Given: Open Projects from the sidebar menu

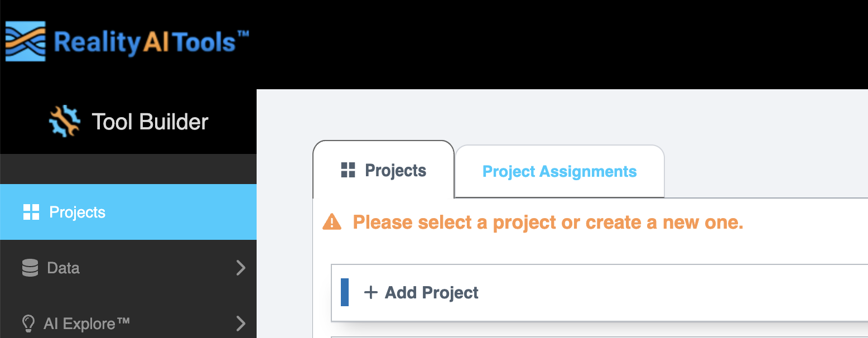Looking at the screenshot, I should (77, 212).
